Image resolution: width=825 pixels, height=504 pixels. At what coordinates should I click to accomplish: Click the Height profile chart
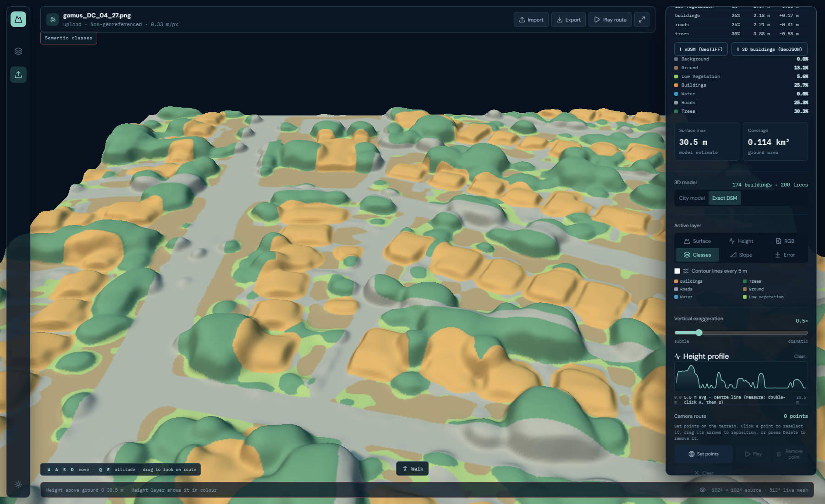[x=741, y=376]
